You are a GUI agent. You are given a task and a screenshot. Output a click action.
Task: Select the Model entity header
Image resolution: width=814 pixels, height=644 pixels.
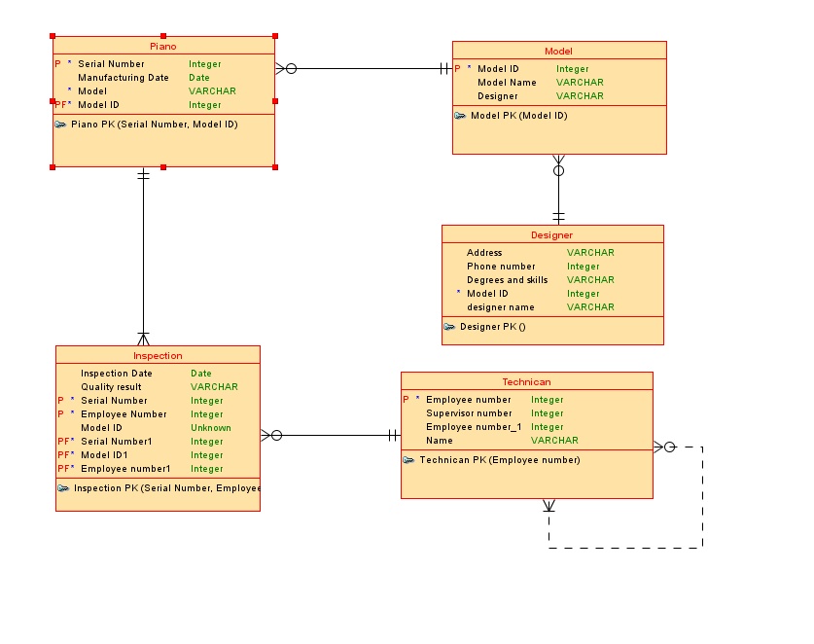[x=558, y=51]
